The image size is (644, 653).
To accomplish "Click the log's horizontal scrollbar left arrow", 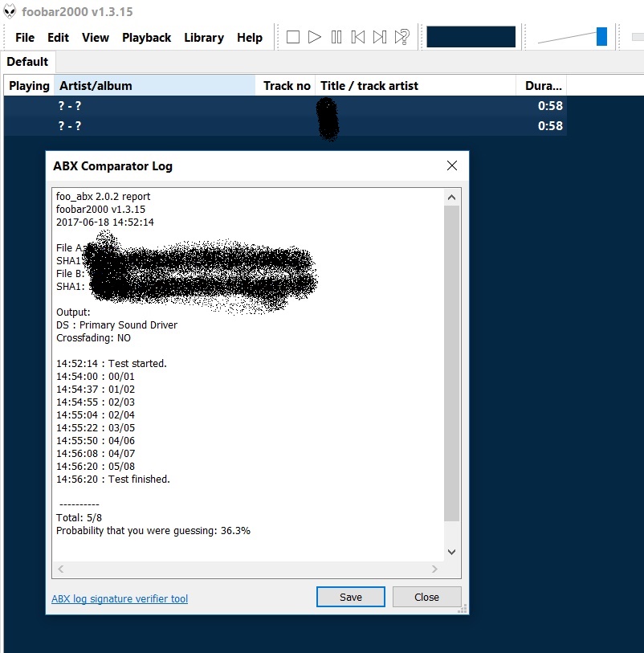I will click(61, 569).
